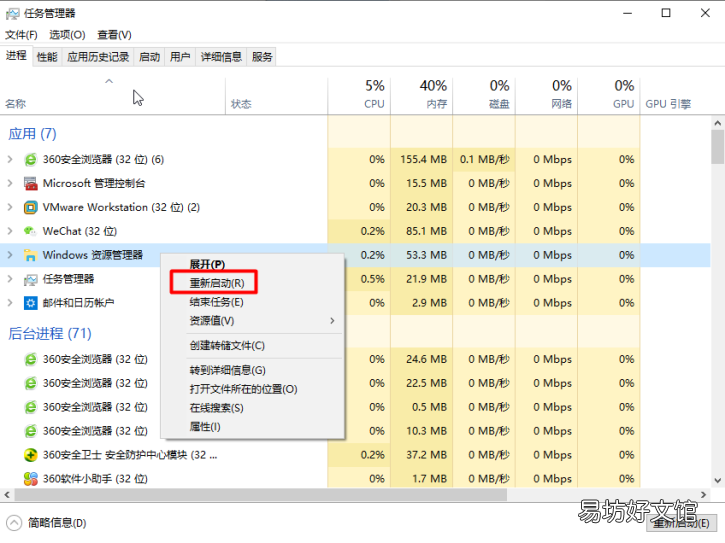Click the WeChat process icon
Screen dimensions: 725x543
tap(31, 231)
